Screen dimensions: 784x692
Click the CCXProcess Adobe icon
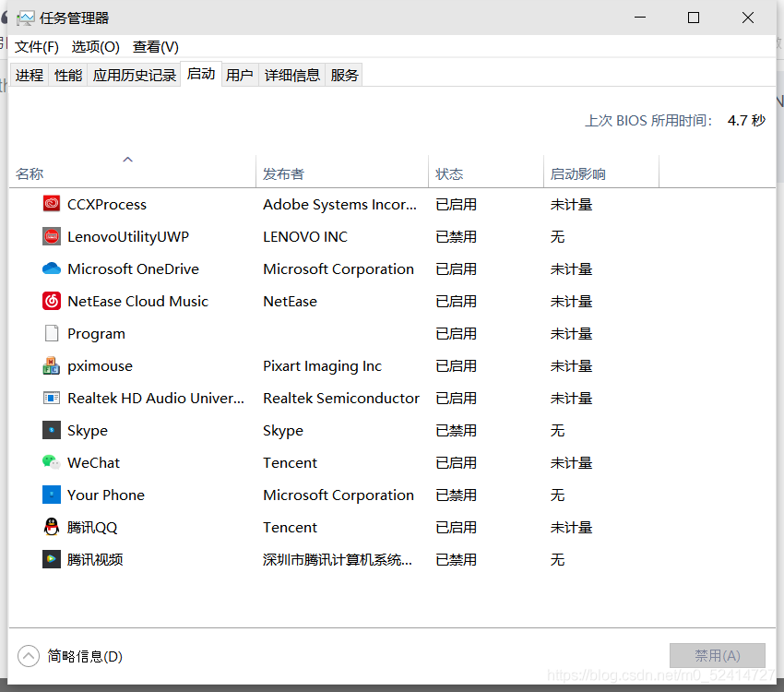52,204
